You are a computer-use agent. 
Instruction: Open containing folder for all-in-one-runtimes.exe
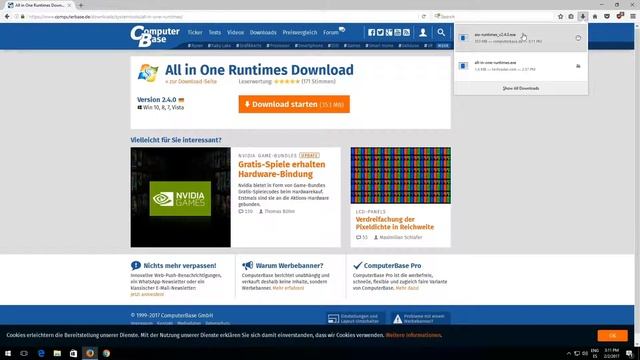578,66
